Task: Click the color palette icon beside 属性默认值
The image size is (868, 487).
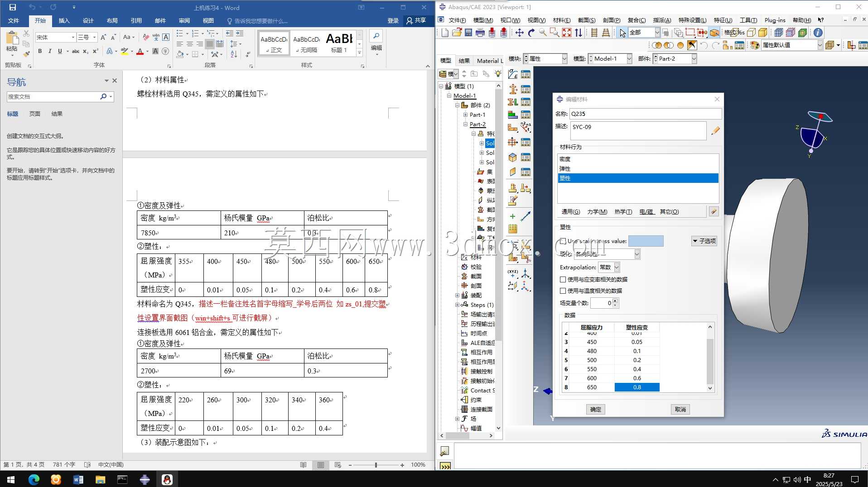Action: [754, 45]
